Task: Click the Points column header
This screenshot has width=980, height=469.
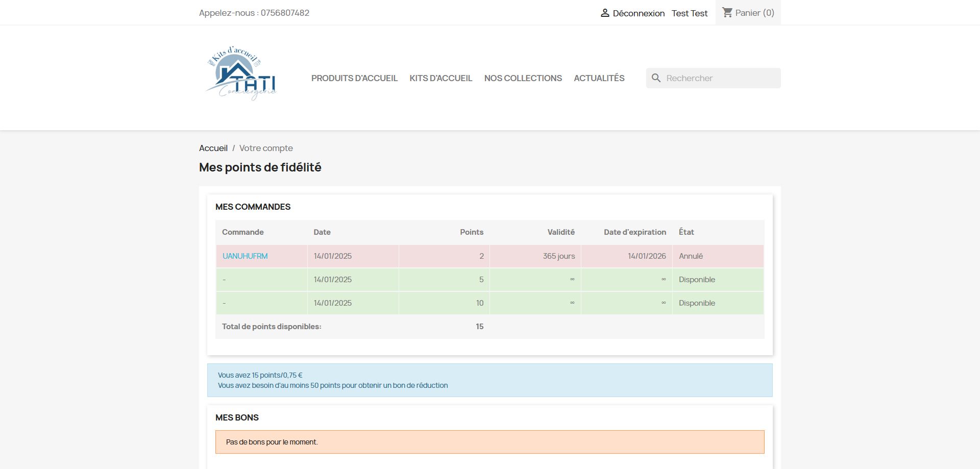Action: pos(471,232)
